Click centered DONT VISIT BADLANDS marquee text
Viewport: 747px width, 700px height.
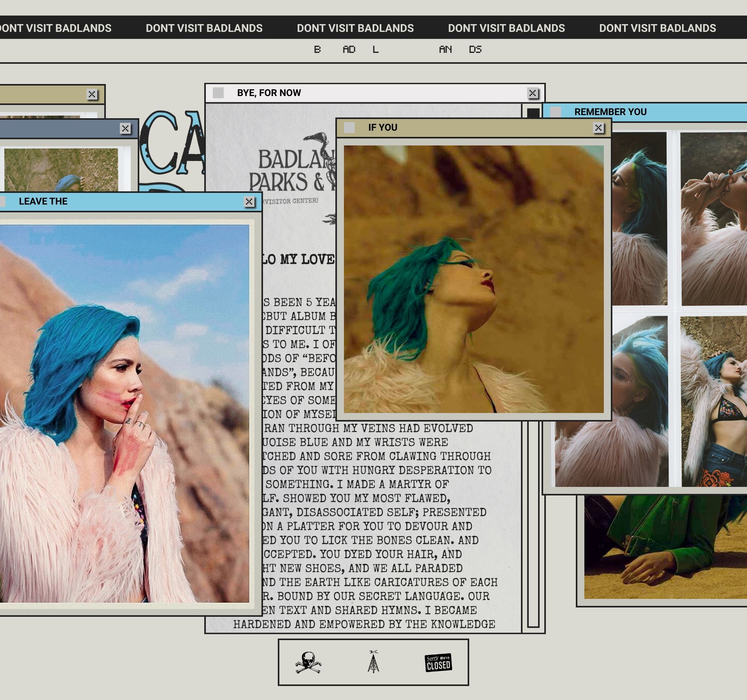point(355,28)
